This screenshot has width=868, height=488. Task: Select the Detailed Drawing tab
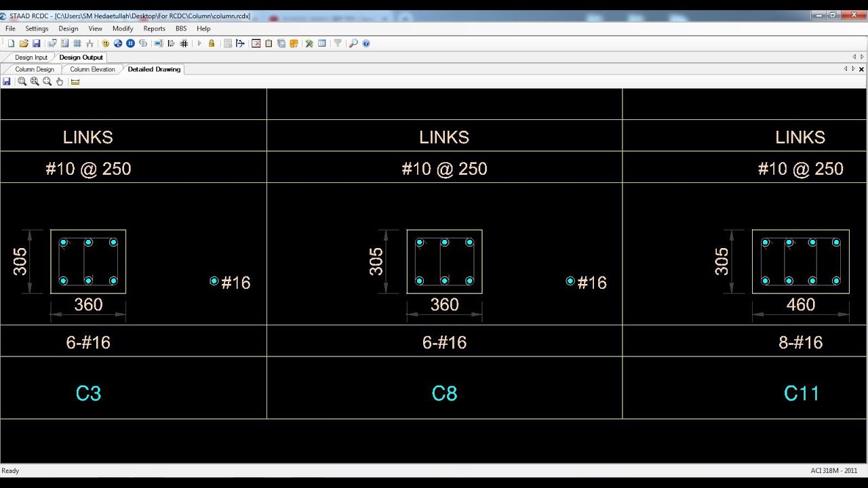154,69
